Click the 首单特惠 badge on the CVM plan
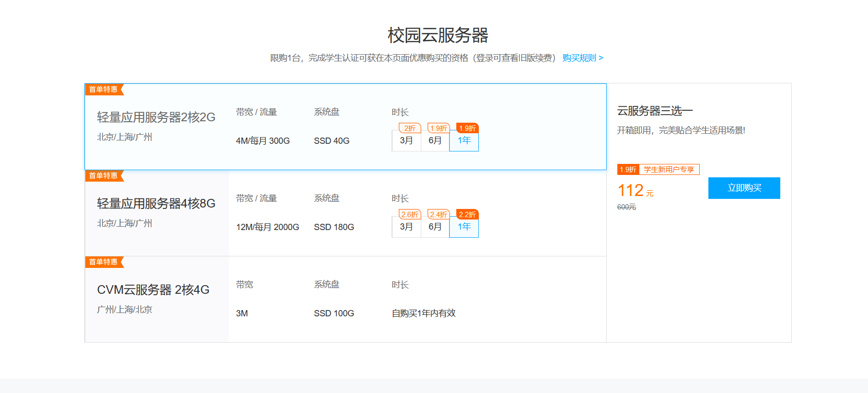The height and width of the screenshot is (393, 868). click(x=104, y=262)
